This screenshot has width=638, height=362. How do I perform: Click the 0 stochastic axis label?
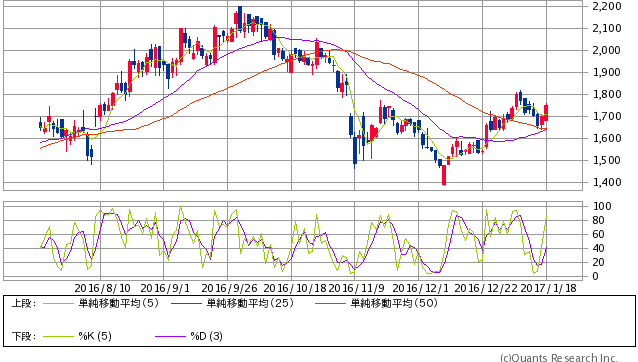596,276
